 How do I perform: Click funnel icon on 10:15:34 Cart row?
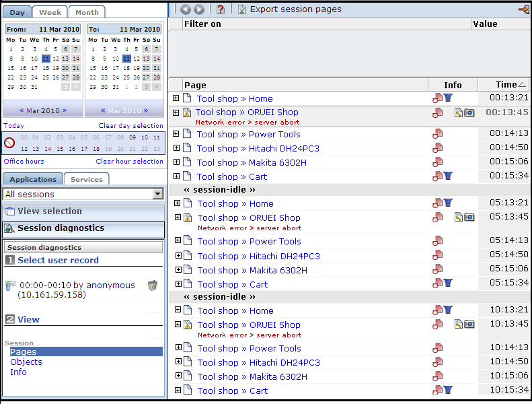(448, 390)
